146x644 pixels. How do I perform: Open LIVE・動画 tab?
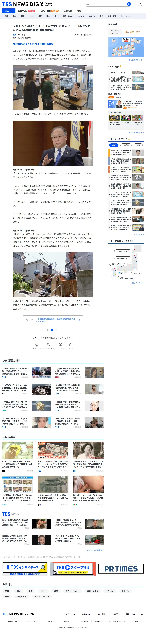click(49, 11)
